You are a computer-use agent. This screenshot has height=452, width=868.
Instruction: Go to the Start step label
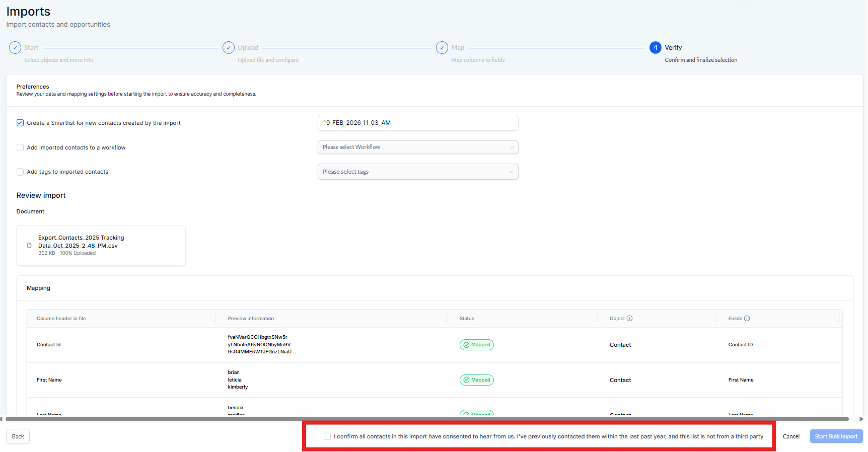[31, 47]
